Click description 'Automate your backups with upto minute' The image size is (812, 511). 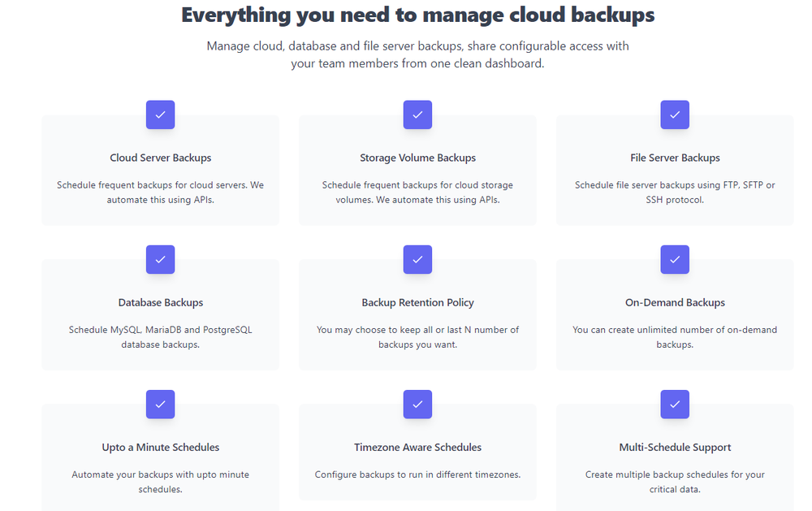click(x=161, y=482)
